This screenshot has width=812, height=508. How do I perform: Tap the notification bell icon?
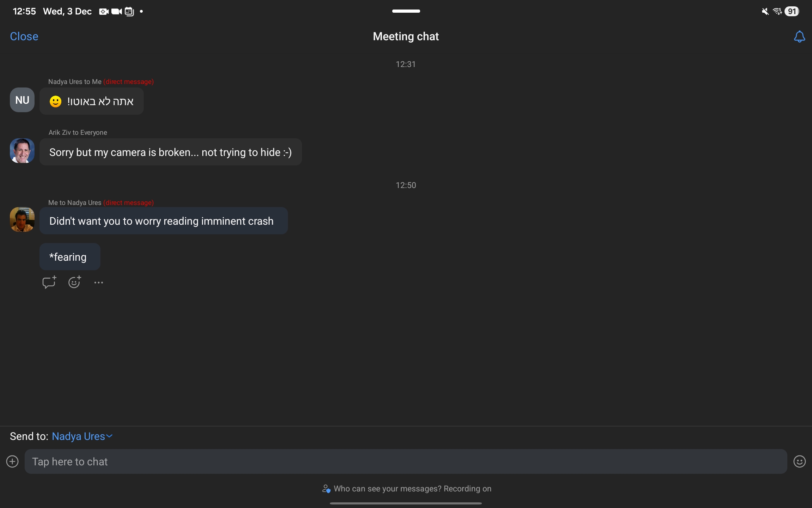coord(799,37)
